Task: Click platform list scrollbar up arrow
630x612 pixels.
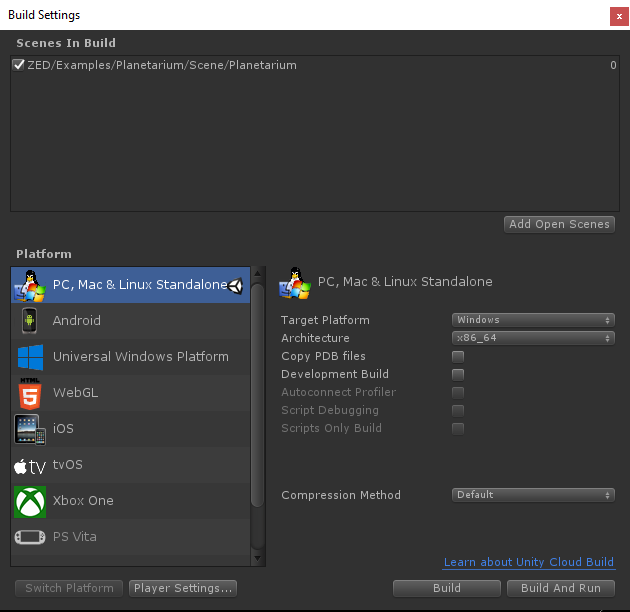Action: coord(258,274)
